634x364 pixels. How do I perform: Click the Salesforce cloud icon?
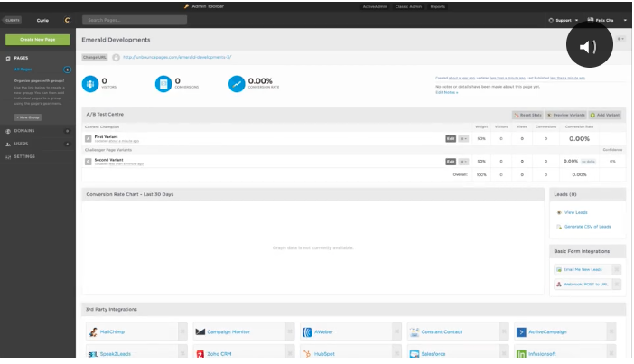[414, 354]
